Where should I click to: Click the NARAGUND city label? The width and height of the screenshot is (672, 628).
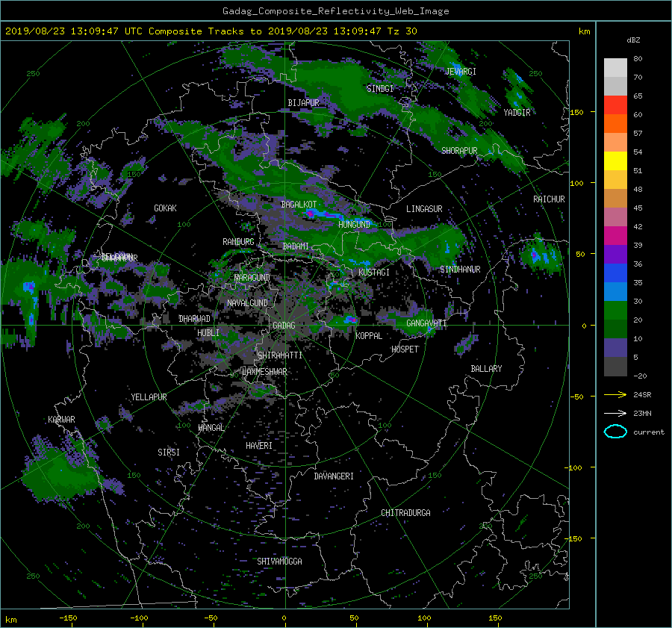pos(252,278)
